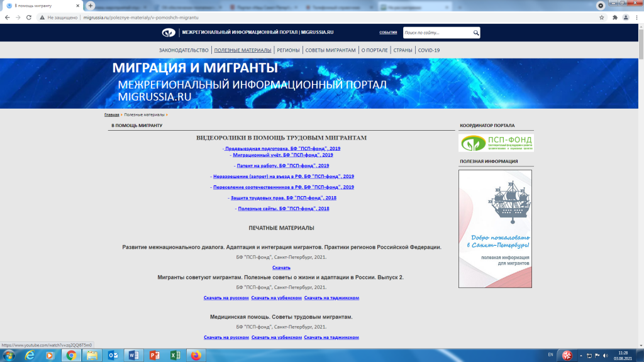Click the Migrussia portal logo
Viewport: 644px width, 362px height.
click(169, 33)
